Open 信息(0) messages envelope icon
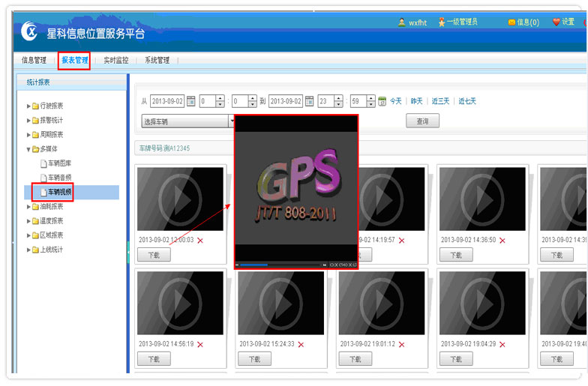Viewport: 588px width, 386px height. point(511,22)
